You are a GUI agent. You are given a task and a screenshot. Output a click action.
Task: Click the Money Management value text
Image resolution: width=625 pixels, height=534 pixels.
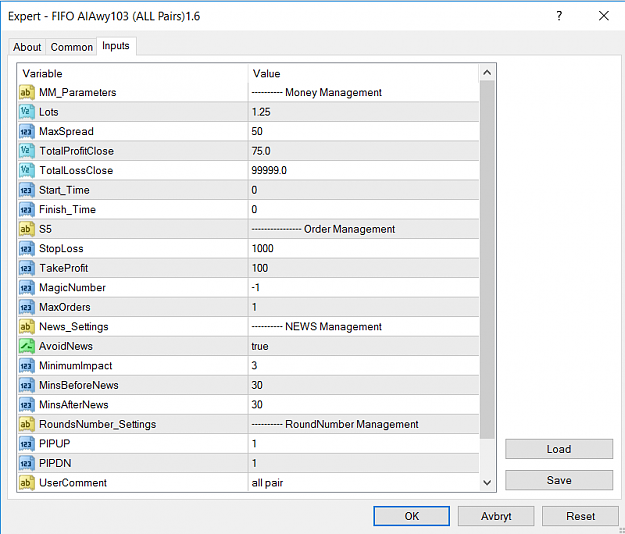coord(317,92)
